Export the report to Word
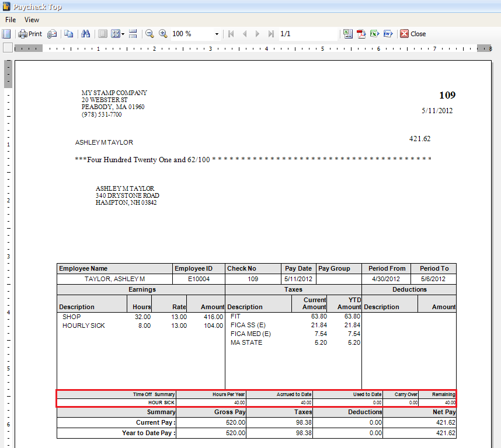The width and height of the screenshot is (501, 448). tap(388, 34)
